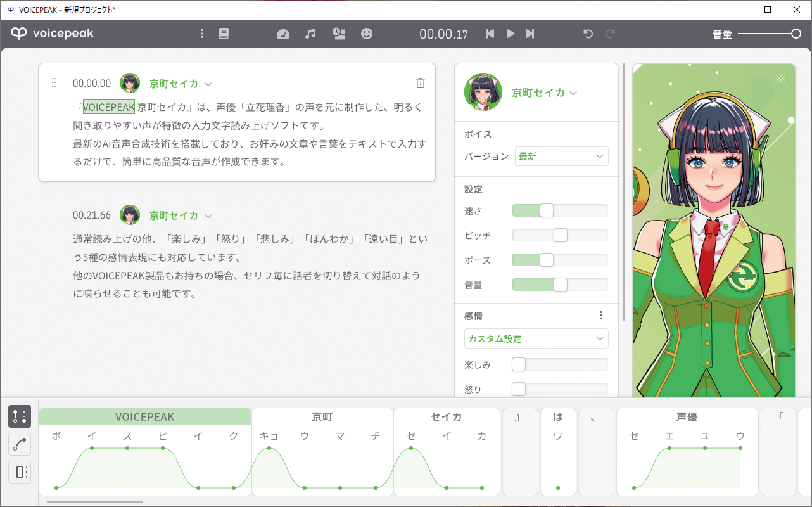Skip to previous block
Image resolution: width=812 pixels, height=507 pixels.
coord(490,34)
